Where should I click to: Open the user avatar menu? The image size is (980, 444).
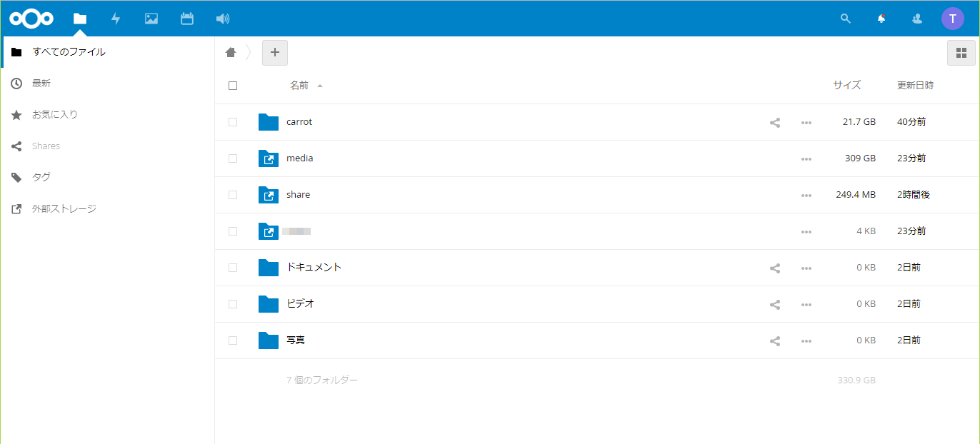pos(952,19)
